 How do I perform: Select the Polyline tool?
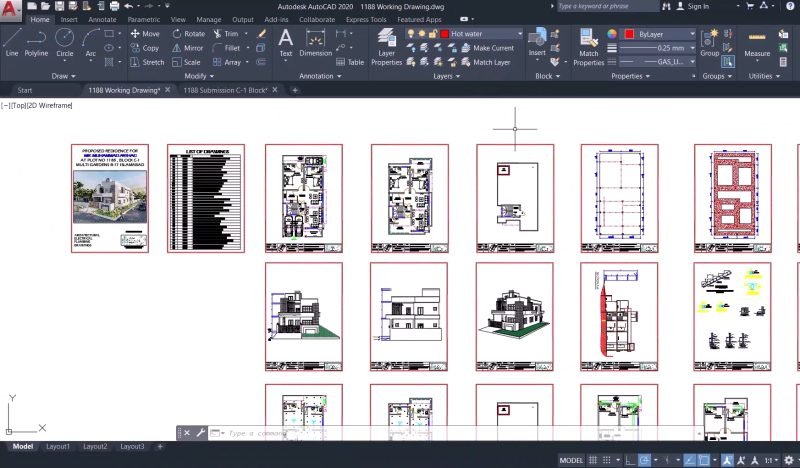(36, 42)
